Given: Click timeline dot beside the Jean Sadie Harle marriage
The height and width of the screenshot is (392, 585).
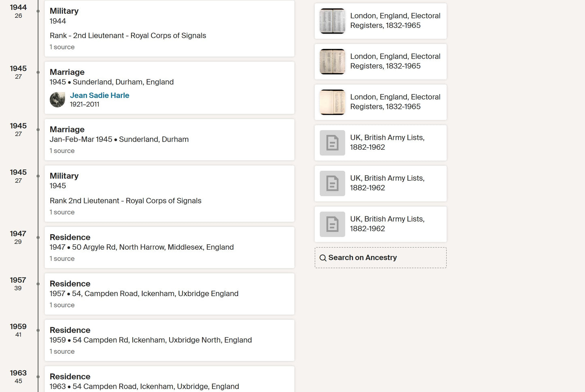Looking at the screenshot, I should pyautogui.click(x=38, y=72).
